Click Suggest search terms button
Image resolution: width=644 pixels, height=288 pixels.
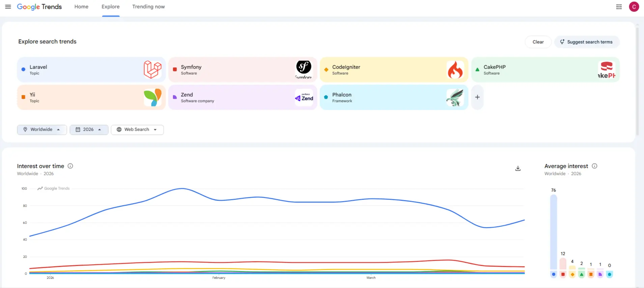[587, 42]
